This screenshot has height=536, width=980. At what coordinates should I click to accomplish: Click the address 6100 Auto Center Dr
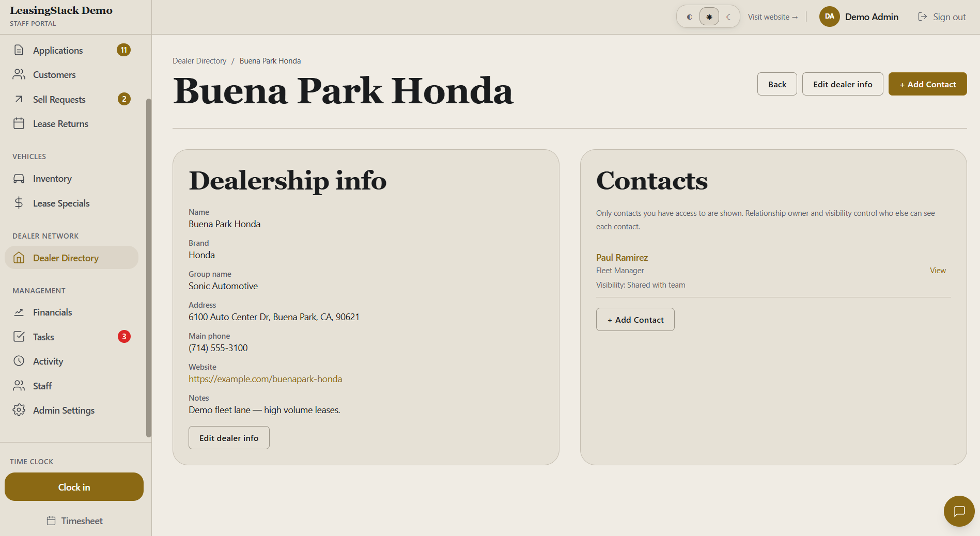click(274, 317)
